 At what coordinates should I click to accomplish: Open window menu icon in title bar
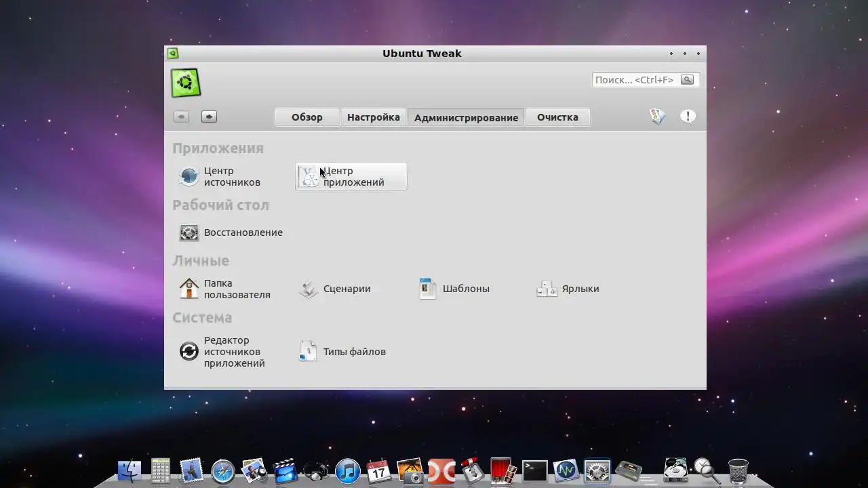coord(173,54)
